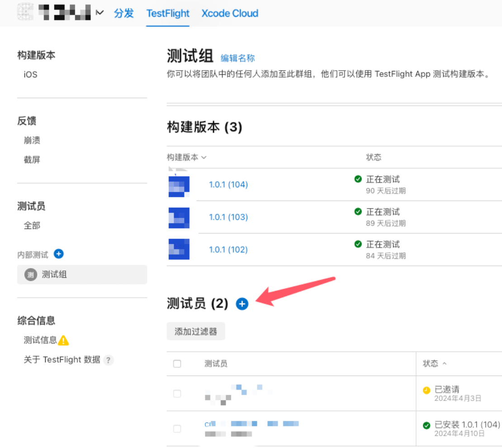Click the green status icon for build 103
This screenshot has height=448, width=502.
358,211
